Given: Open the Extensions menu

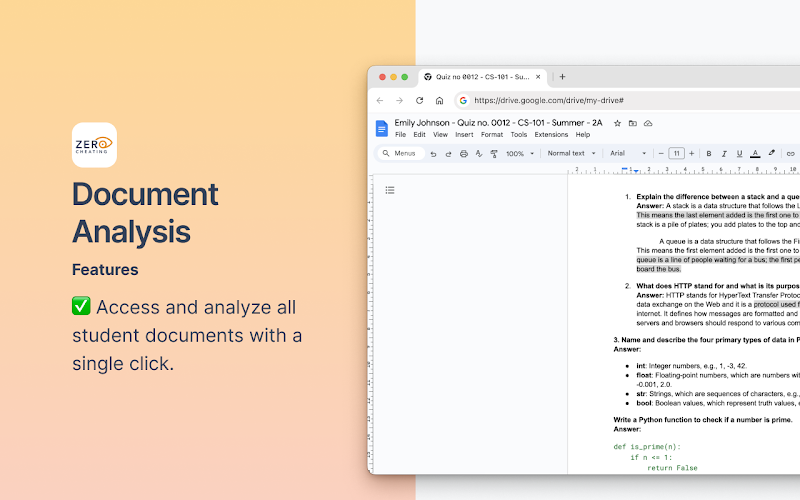Looking at the screenshot, I should [x=551, y=134].
